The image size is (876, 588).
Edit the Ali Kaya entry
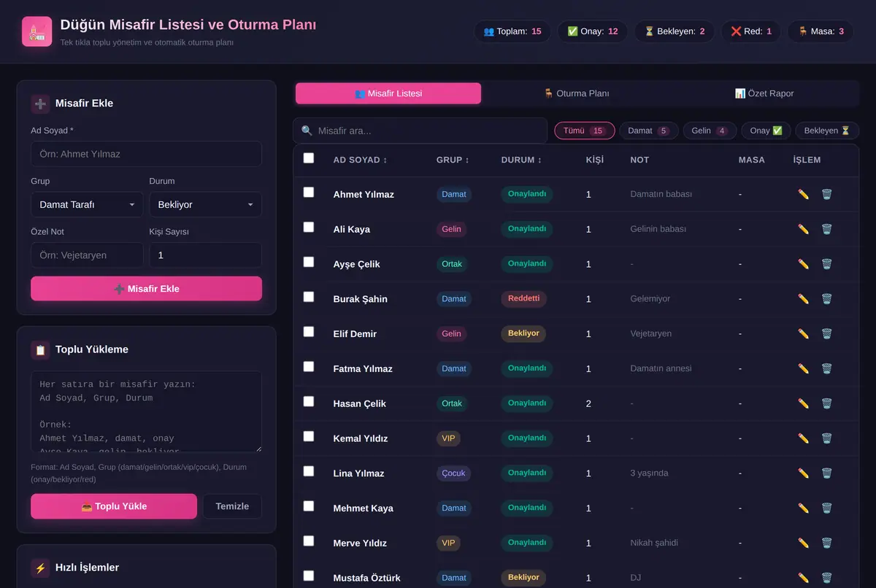point(803,229)
